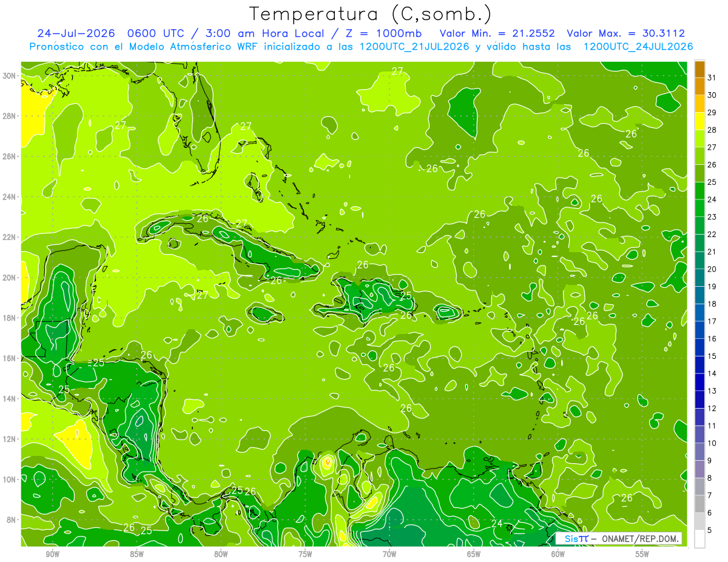Click the '90W' longitude axis label
The width and height of the screenshot is (728, 562).
52,554
